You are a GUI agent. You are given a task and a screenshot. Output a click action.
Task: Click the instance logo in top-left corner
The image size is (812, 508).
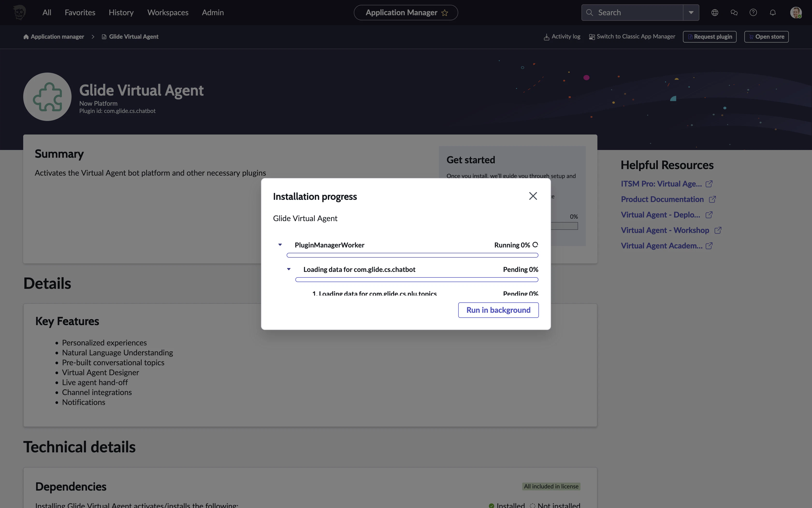[20, 13]
